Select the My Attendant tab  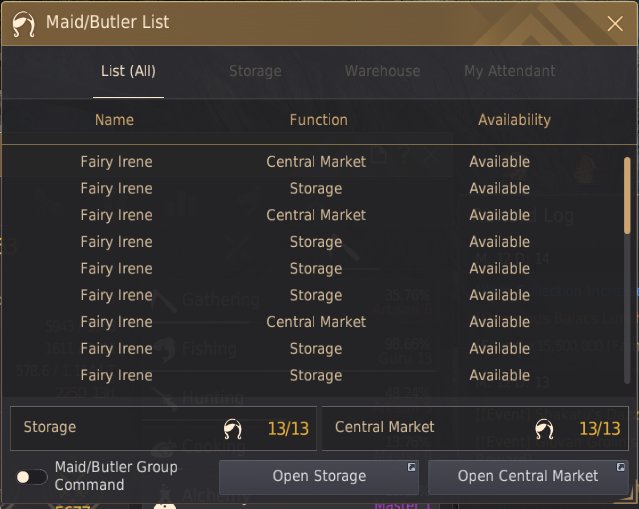tap(509, 71)
